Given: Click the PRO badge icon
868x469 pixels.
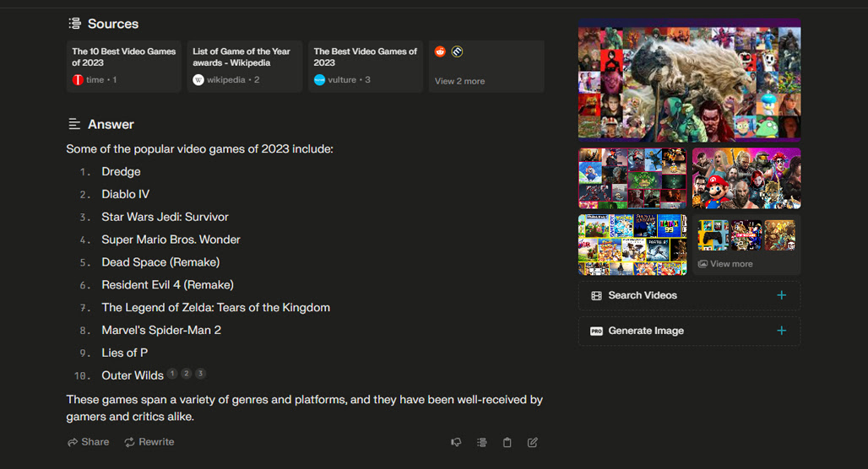Looking at the screenshot, I should point(596,332).
